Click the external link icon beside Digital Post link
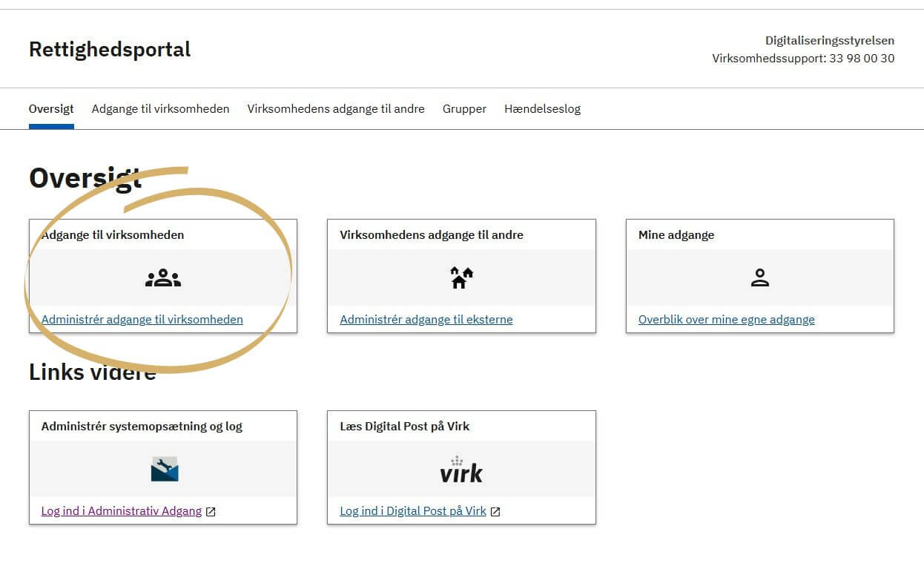Screen dimensions: 924x575 click(x=495, y=510)
